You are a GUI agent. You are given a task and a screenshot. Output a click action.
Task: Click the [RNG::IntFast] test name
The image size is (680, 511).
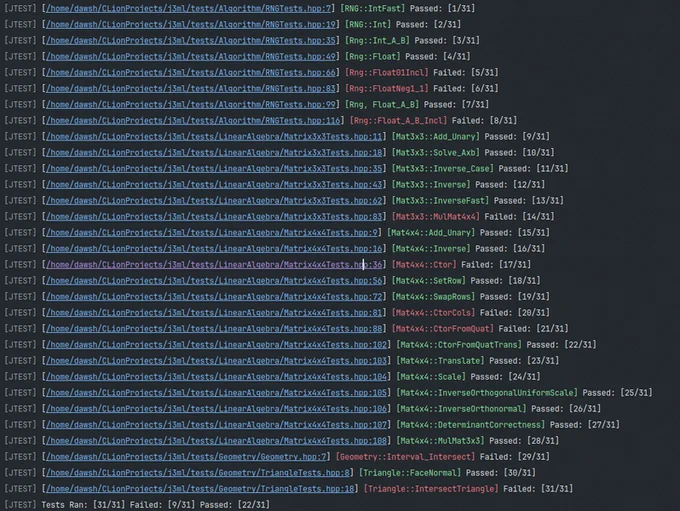(x=373, y=8)
